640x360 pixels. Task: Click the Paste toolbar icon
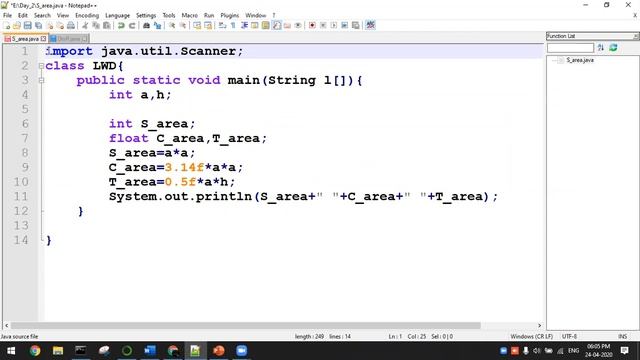[x=107, y=25]
